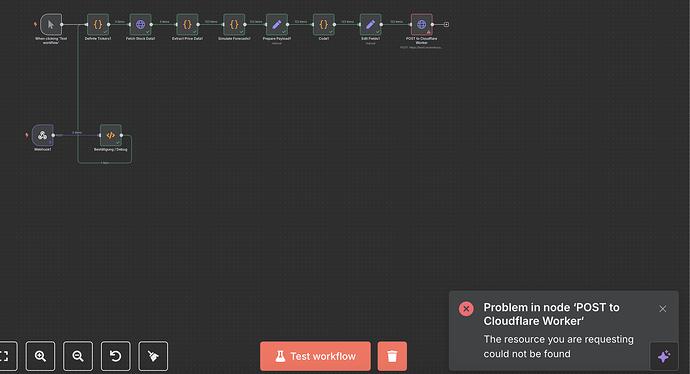Add a node after POST to Cloudflare Worker
Screen dimensions: 690x374
[446, 25]
